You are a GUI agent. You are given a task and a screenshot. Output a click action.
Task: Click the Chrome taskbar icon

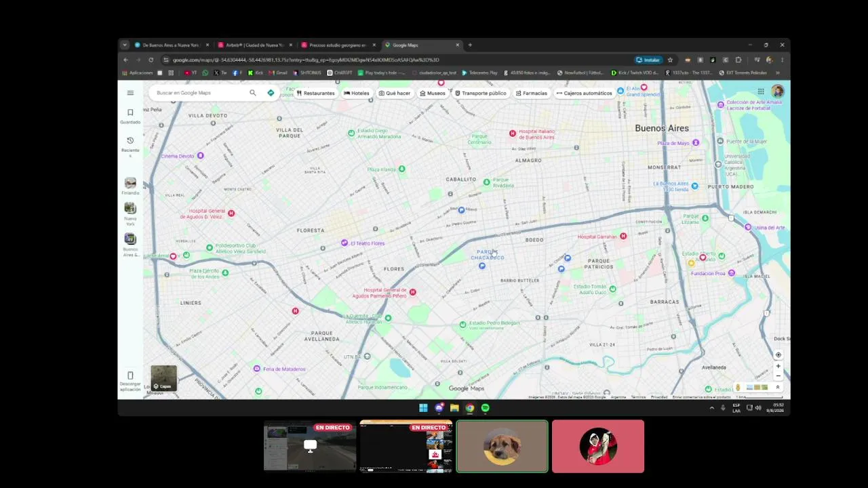coord(470,408)
